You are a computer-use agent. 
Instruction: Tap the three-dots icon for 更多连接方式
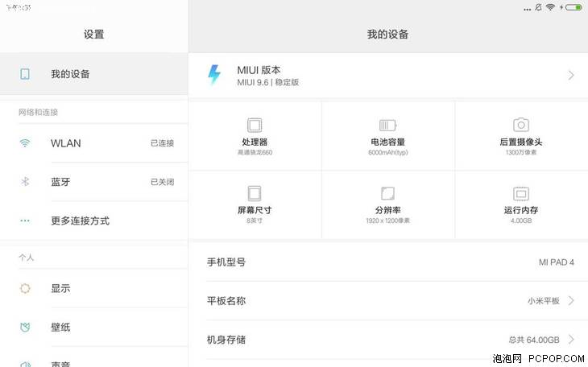click(x=25, y=221)
